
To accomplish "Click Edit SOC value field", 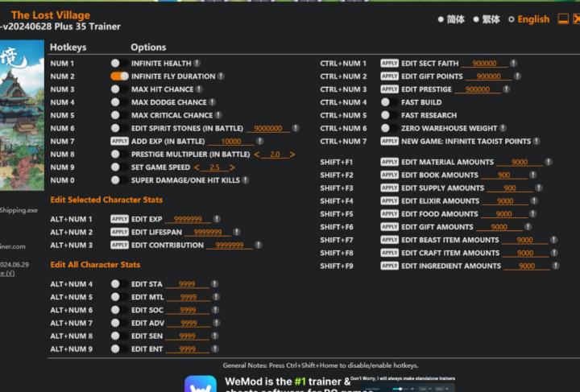I will (x=188, y=310).
